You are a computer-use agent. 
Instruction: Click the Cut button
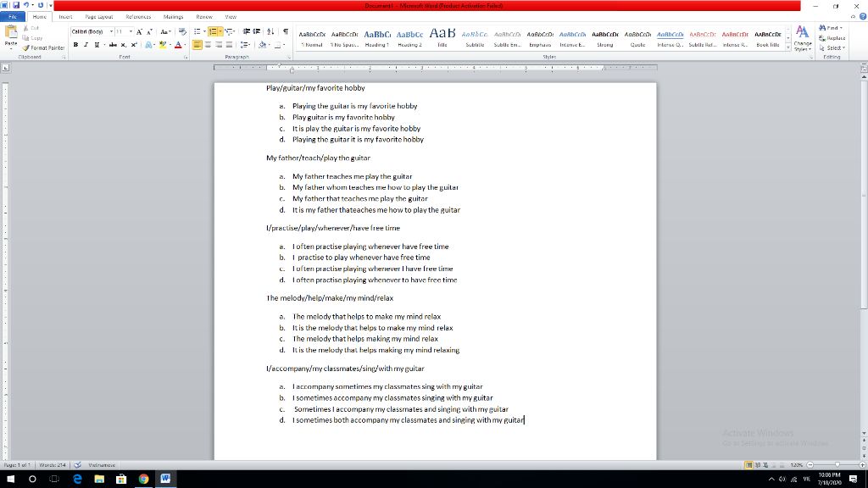[31, 28]
